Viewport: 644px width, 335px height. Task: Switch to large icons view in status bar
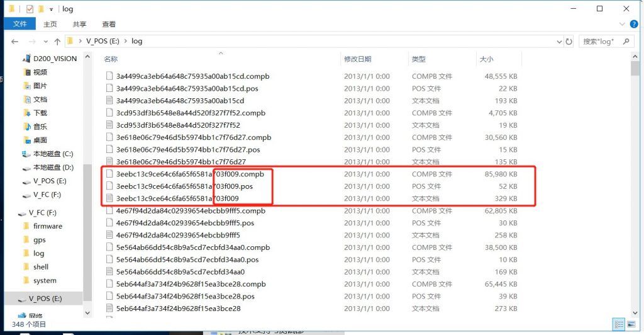631,324
